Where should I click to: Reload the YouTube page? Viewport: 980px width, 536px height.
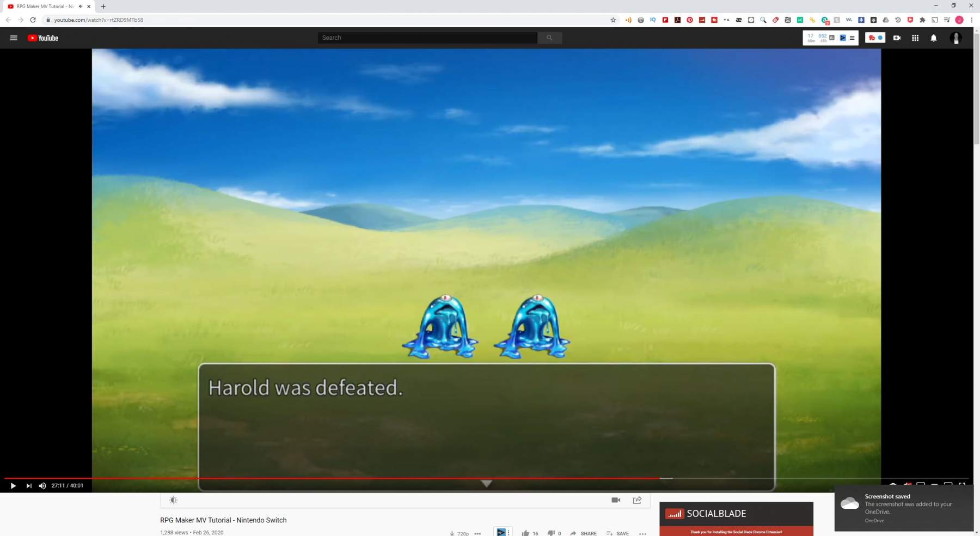tap(33, 20)
